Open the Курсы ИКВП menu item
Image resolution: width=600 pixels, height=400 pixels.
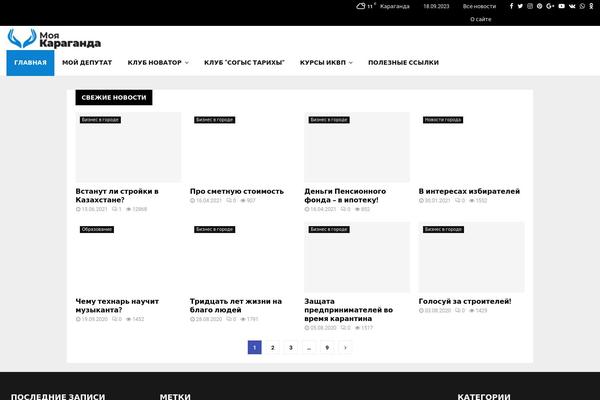[x=323, y=63]
